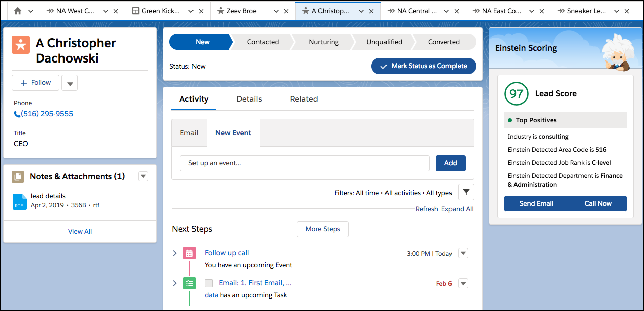Click the data link under the task
The width and height of the screenshot is (644, 311).
(x=211, y=295)
